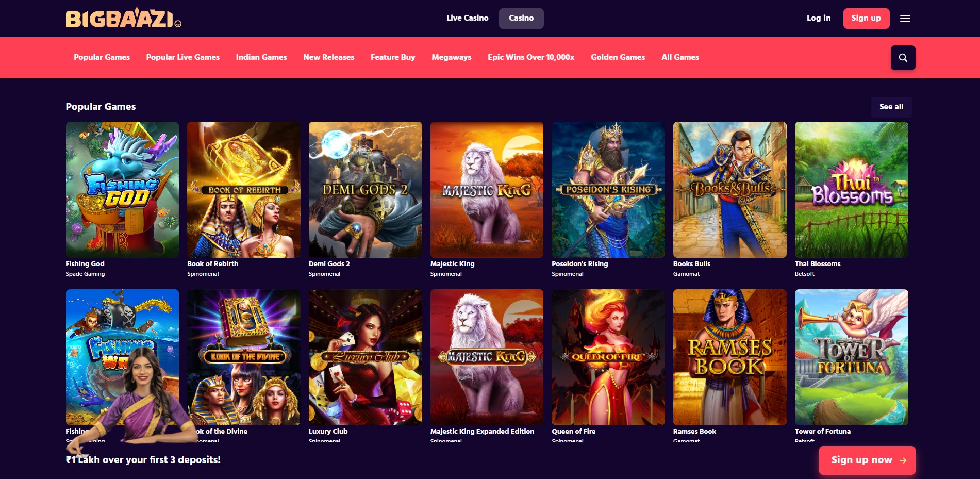
Task: Click the Book of Rebirth title text
Action: [x=212, y=263]
